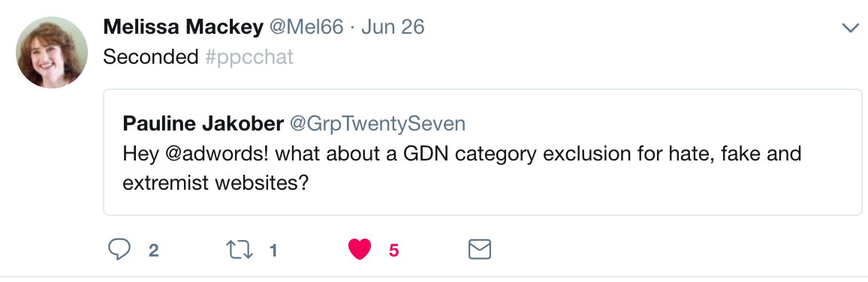The height and width of the screenshot is (282, 868).
Task: Open Melissa Mackey's profile picture
Action: (x=52, y=52)
